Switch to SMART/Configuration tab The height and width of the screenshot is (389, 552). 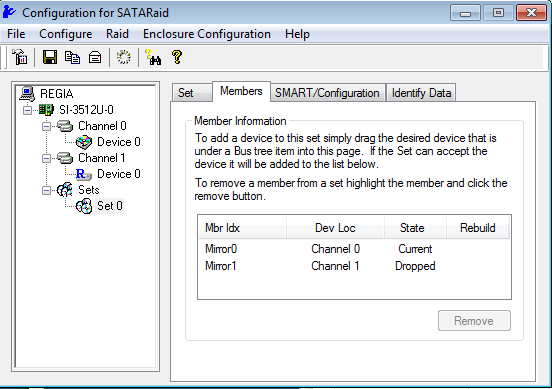pos(327,93)
